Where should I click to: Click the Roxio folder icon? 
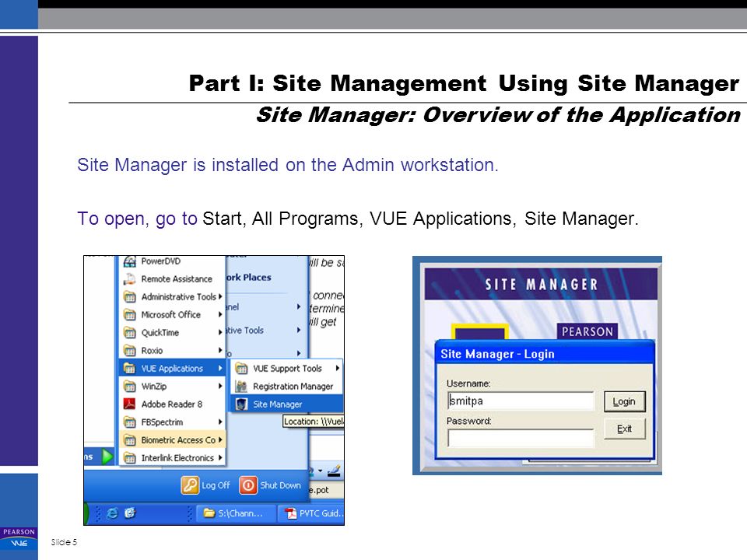[x=130, y=351]
